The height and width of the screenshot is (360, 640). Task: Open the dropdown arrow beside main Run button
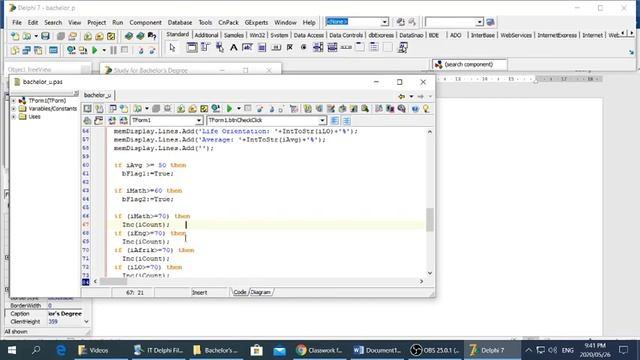104,50
